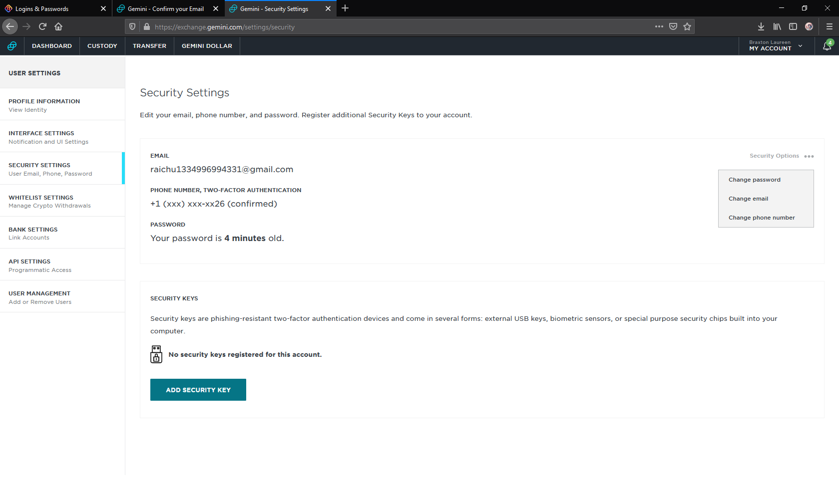Click the Firefox home icon
Viewport: 839px width, 504px height.
(58, 26)
